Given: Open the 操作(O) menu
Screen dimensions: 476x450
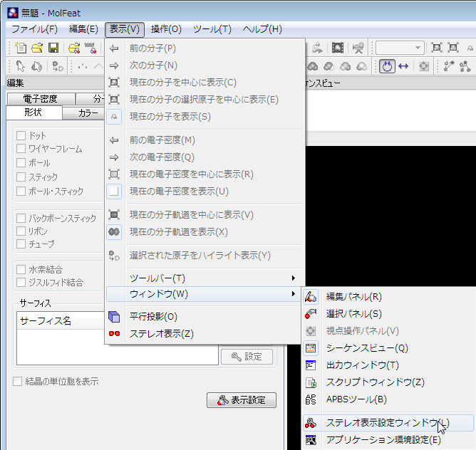Looking at the screenshot, I should (x=166, y=29).
